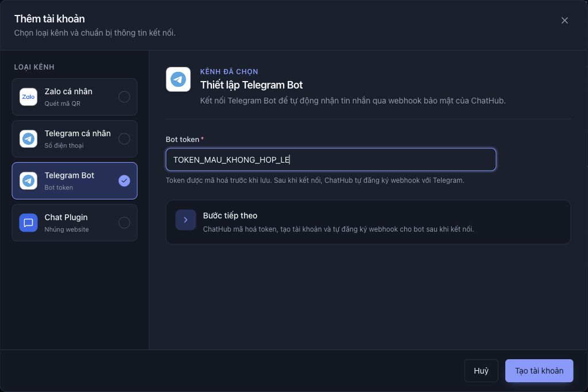This screenshot has height=392, width=588.
Task: Click the Kết nối Telegram Bot description line
Action: coord(353,101)
